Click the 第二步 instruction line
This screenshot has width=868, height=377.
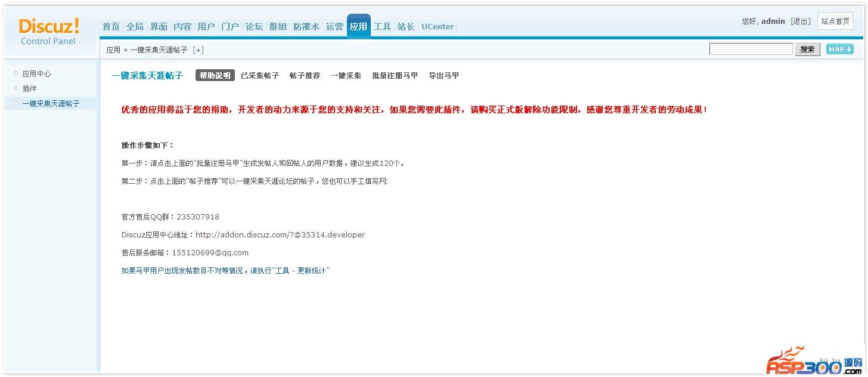pyautogui.click(x=255, y=181)
